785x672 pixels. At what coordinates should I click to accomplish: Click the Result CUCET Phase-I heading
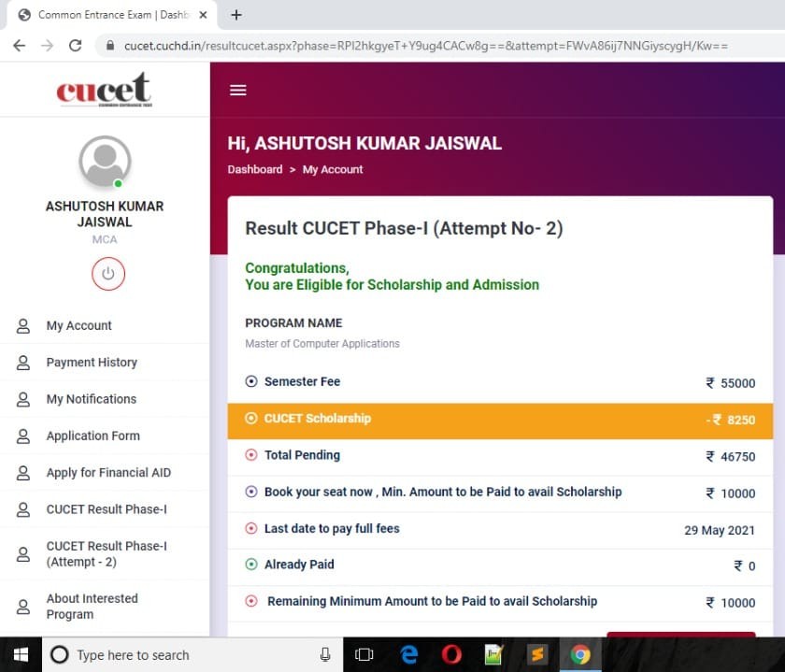[404, 228]
